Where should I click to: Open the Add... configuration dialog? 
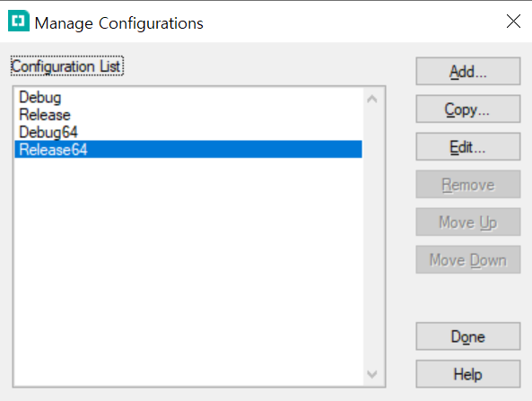coord(468,71)
